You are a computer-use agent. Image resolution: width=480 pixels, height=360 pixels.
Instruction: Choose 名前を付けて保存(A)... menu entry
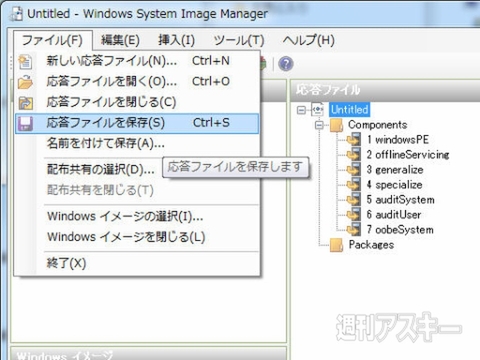[x=137, y=143]
